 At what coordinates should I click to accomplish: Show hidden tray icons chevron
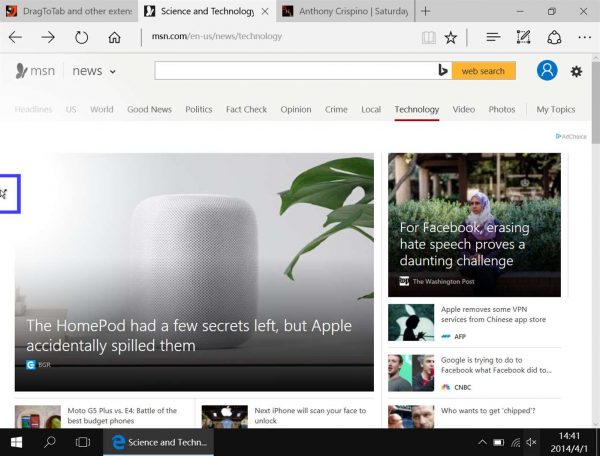click(482, 442)
